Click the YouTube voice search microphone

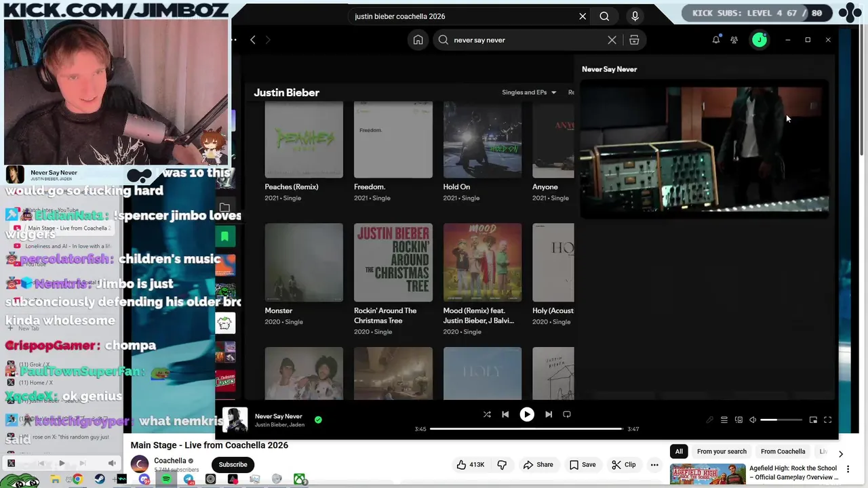(x=635, y=16)
